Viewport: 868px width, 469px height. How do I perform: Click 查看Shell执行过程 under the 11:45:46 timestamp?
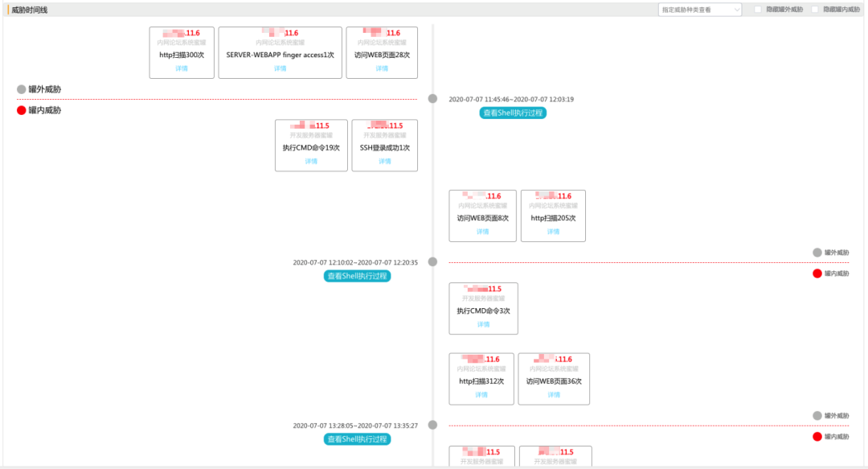(x=513, y=113)
